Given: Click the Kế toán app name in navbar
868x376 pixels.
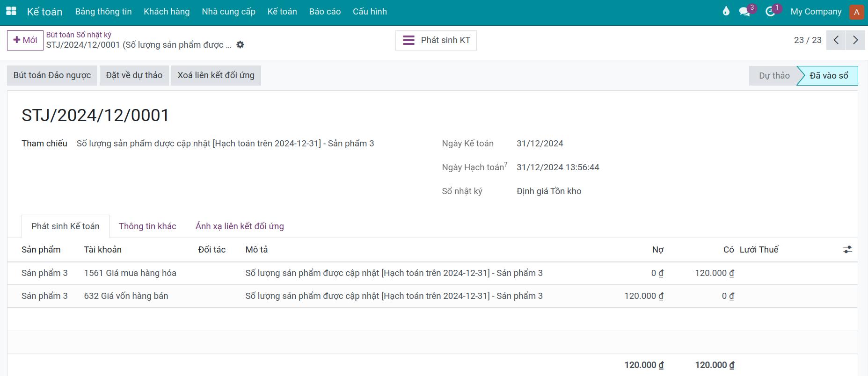Looking at the screenshot, I should coord(44,12).
